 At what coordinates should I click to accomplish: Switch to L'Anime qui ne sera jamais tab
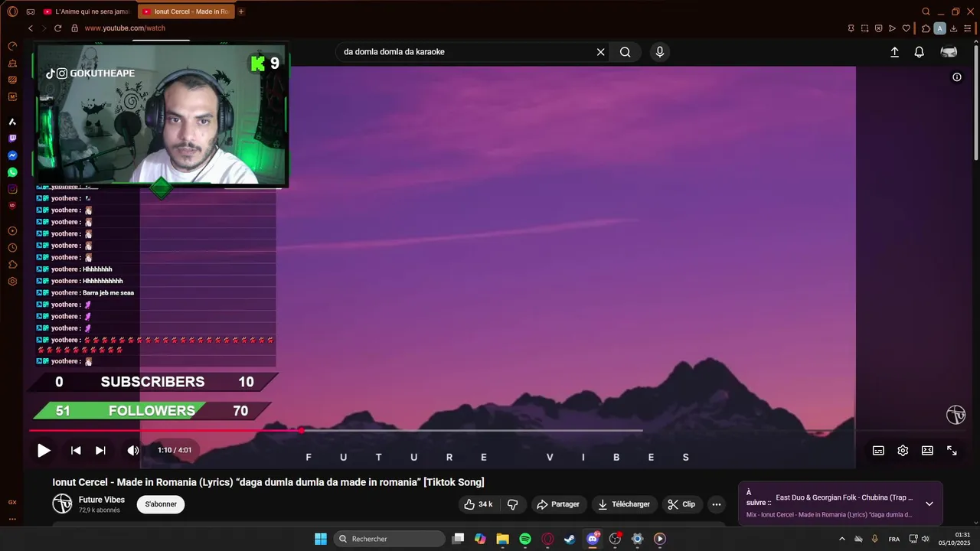pyautogui.click(x=87, y=11)
